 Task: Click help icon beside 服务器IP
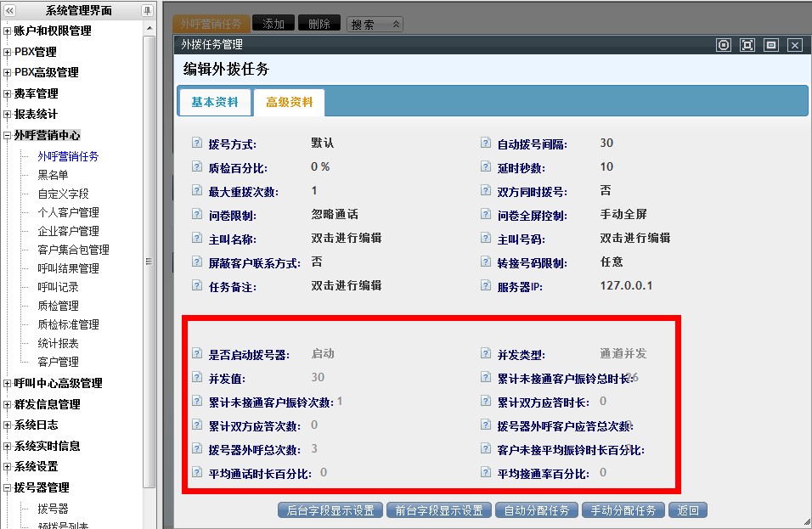[x=485, y=285]
